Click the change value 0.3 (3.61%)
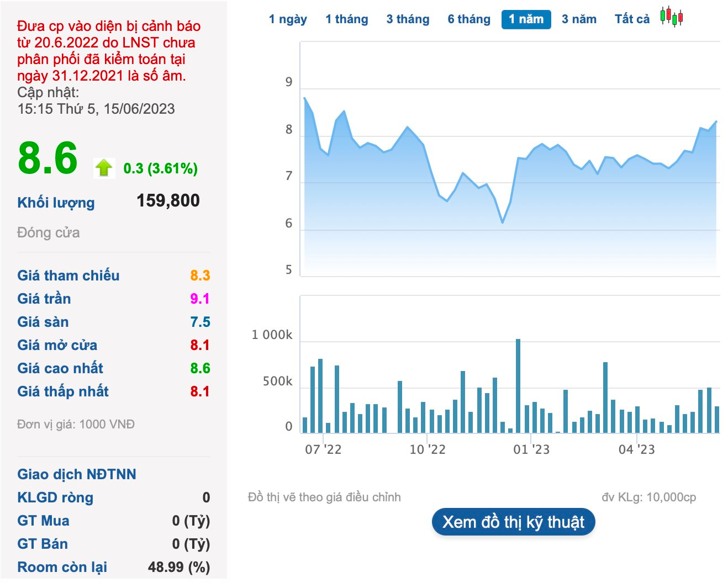Screen dimensions: 728x583 (x=160, y=168)
